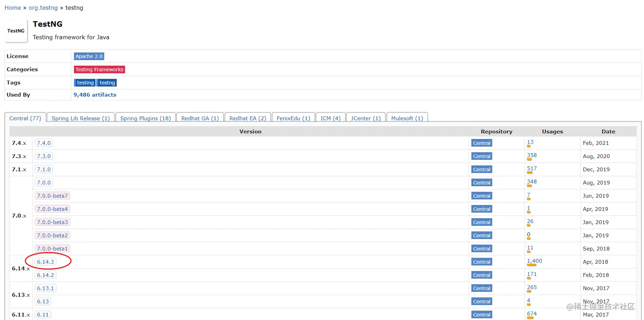Open version 6.14.2
This screenshot has width=644, height=320.
46,275
